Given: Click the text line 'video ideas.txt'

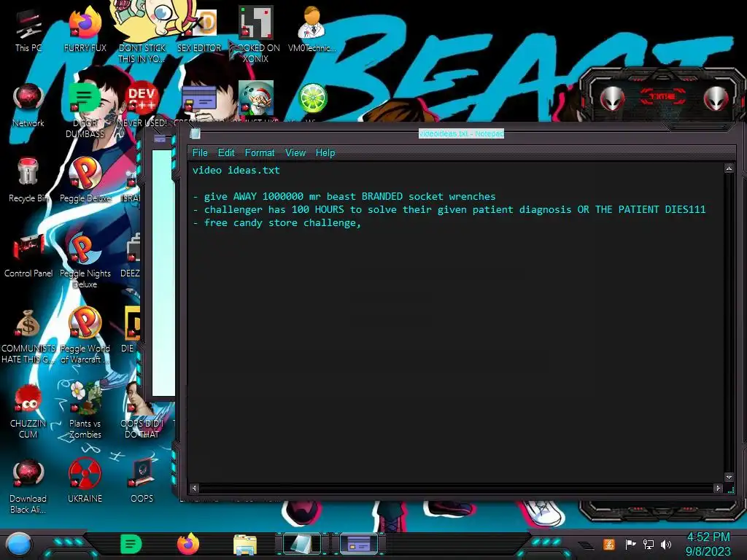Looking at the screenshot, I should point(236,171).
